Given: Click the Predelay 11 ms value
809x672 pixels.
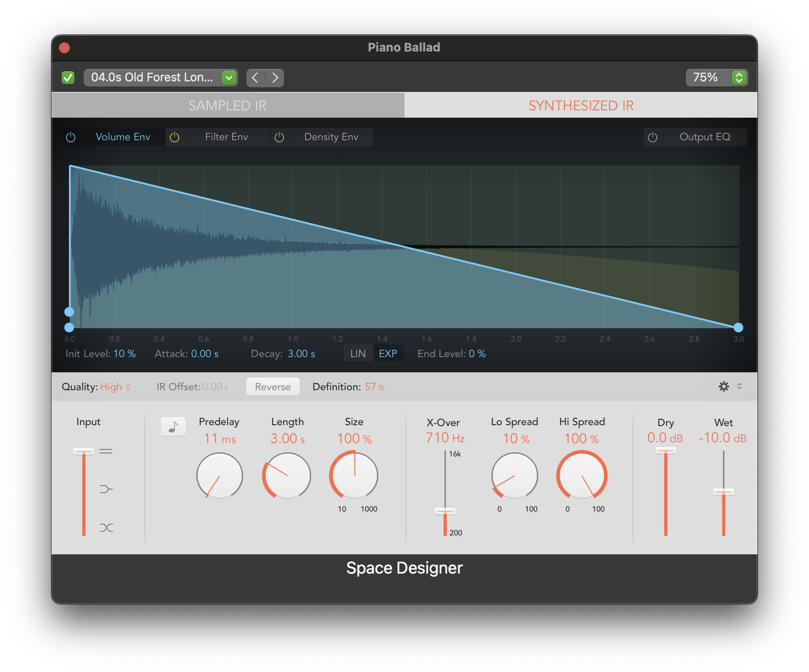Looking at the screenshot, I should pos(220,439).
